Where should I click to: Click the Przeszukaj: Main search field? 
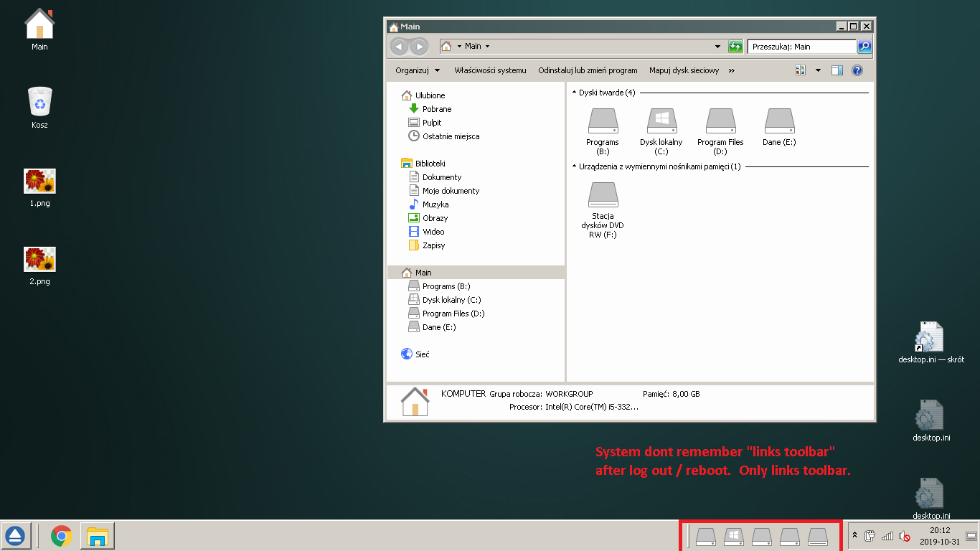[801, 47]
